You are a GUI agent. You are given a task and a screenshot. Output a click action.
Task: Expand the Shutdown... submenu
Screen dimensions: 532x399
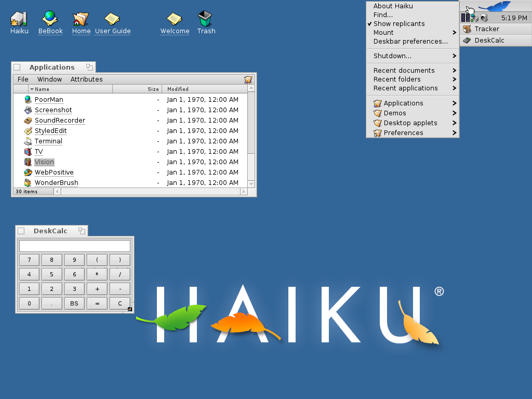coord(413,56)
